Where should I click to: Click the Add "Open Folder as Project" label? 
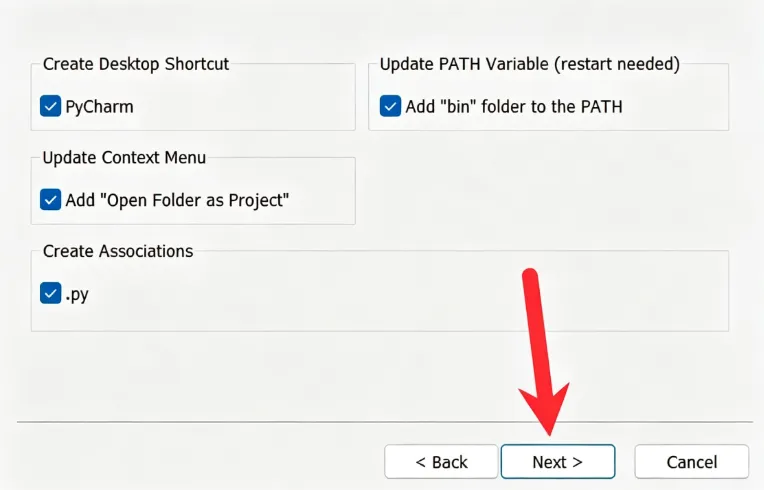(x=177, y=200)
